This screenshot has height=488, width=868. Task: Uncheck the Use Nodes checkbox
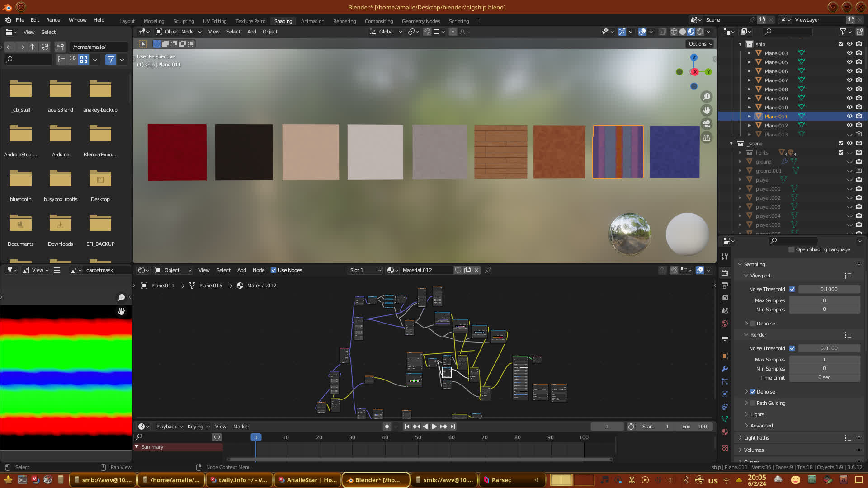pyautogui.click(x=274, y=270)
